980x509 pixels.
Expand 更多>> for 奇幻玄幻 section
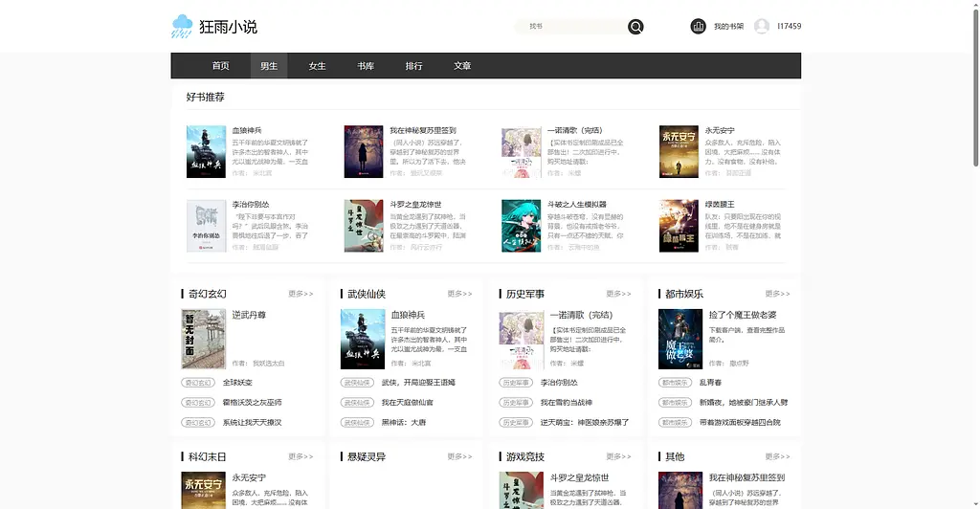(301, 294)
